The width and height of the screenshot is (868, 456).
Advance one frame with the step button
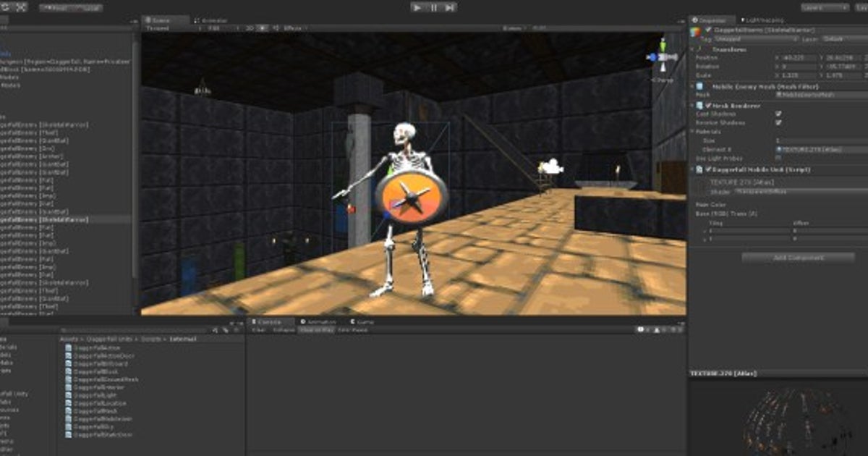450,7
